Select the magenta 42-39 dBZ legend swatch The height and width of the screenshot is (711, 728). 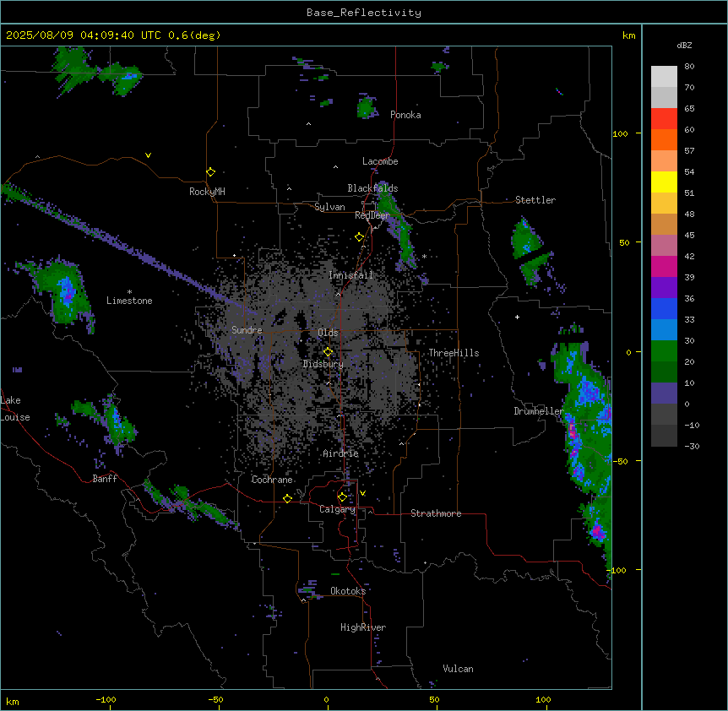(x=664, y=266)
